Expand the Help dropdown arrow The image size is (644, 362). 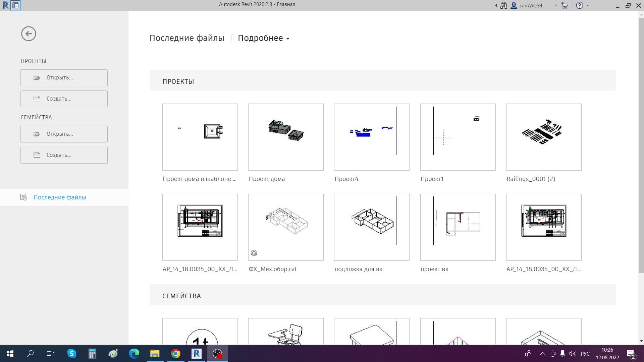[587, 5]
